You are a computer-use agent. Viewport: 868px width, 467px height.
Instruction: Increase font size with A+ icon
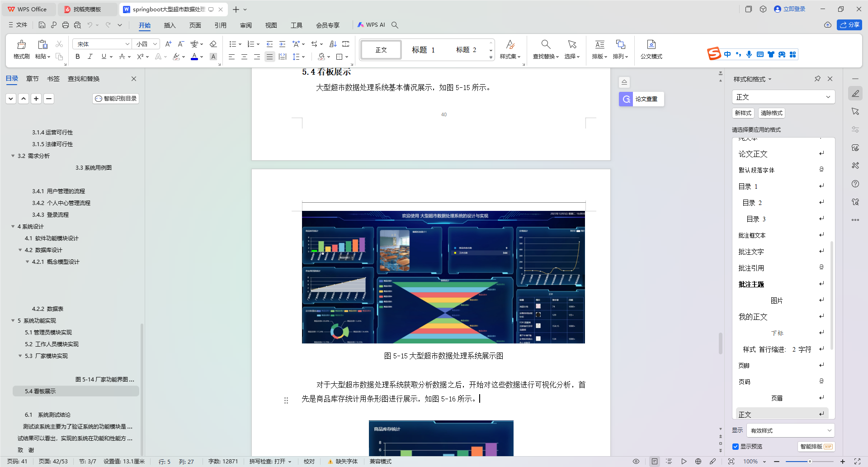tap(168, 44)
